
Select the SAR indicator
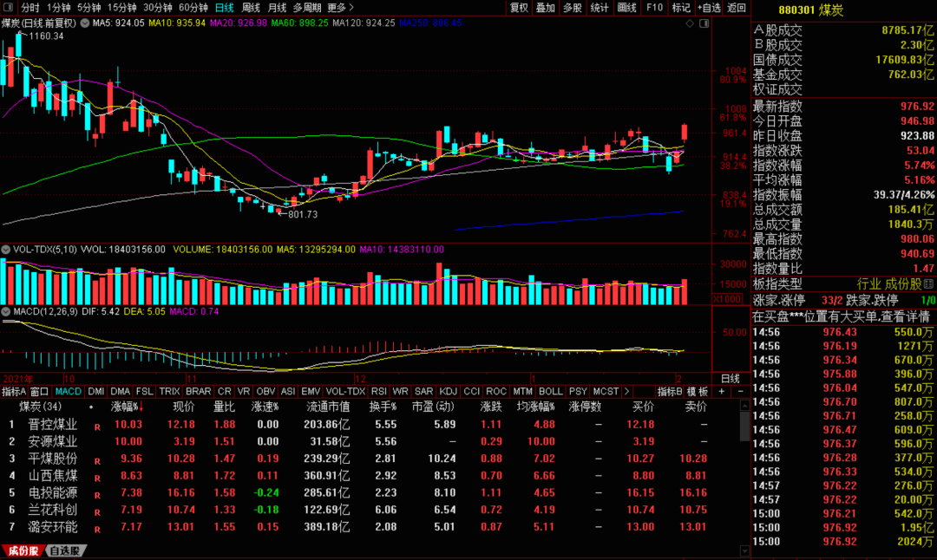click(x=423, y=392)
